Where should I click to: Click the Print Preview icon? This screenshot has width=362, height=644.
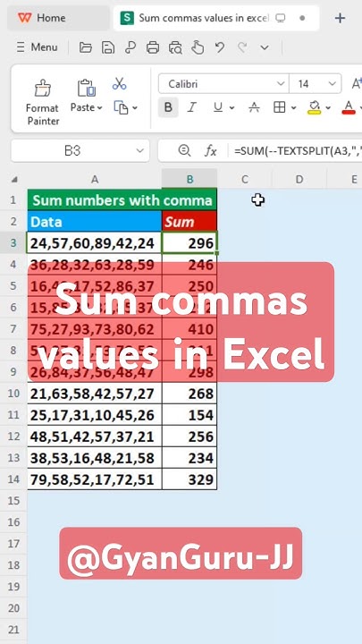pyautogui.click(x=175, y=47)
